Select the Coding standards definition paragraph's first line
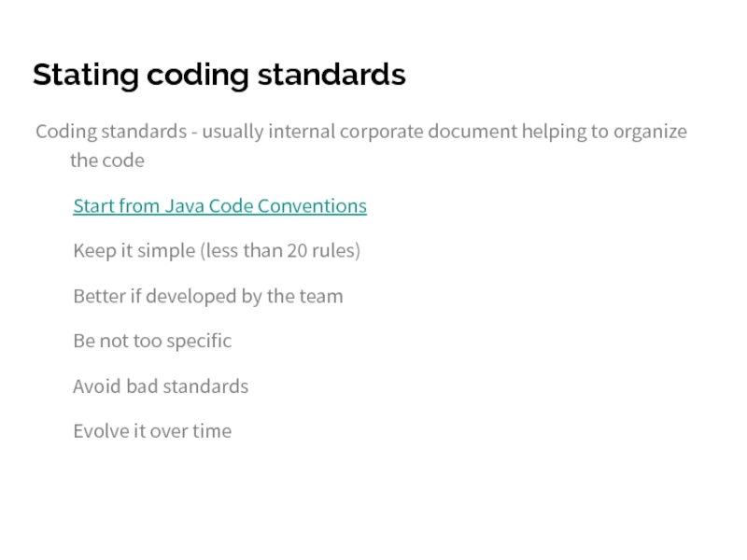The height and width of the screenshot is (560, 747). (360, 132)
